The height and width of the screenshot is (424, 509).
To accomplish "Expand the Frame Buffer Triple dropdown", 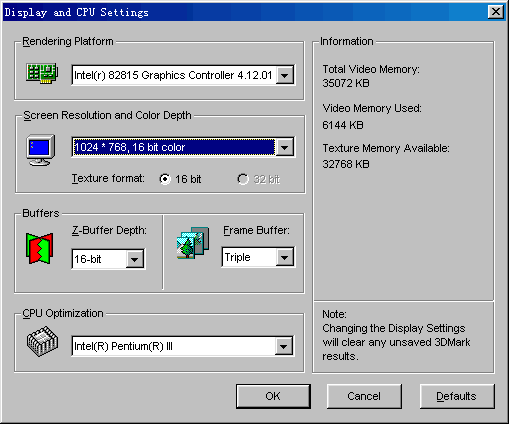I will pos(285,257).
